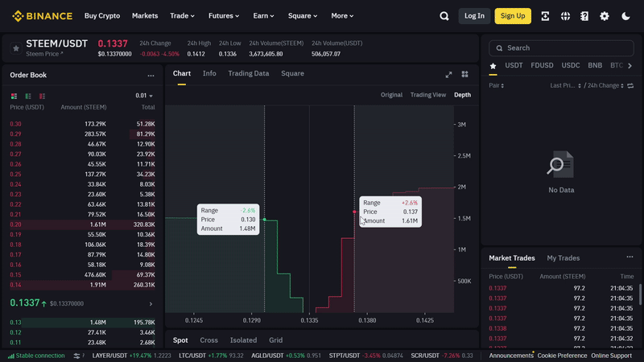Select the 0.13 buy order row
644x362 pixels.
(x=82, y=323)
